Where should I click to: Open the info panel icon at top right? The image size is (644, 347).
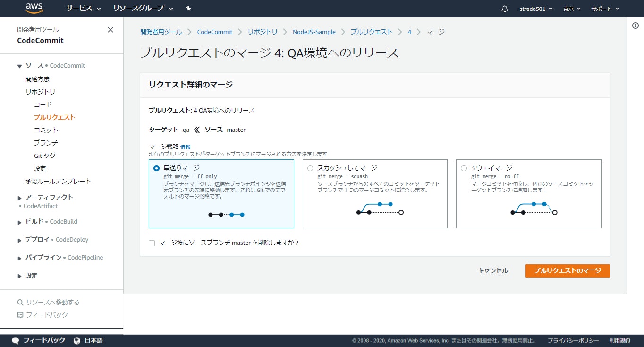635,26
